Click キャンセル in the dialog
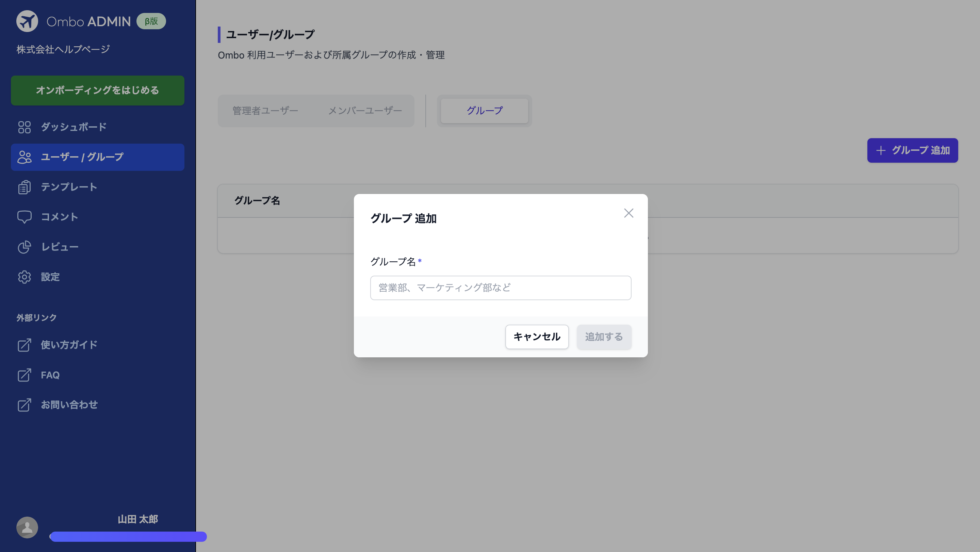Screen dimensions: 980x552 (x=537, y=337)
